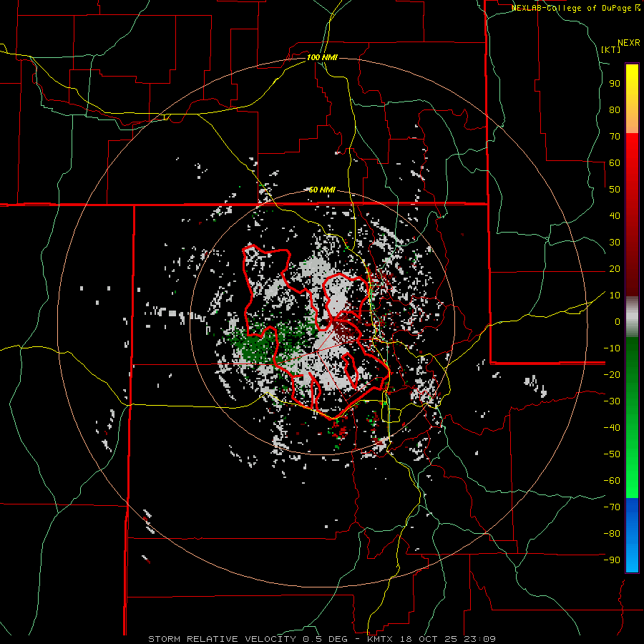Click the 50 value on velocity scale
Image resolution: width=644 pixels, height=644 pixels.
615,190
